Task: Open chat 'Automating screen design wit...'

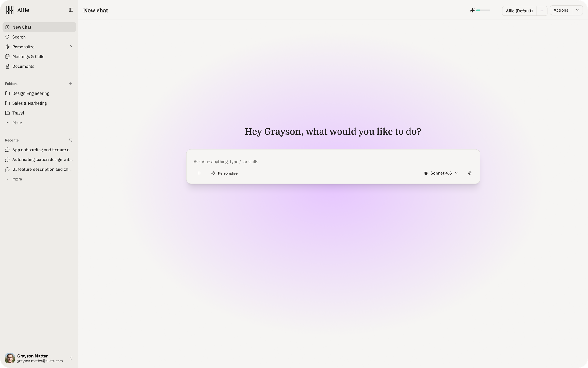Action: (39, 160)
